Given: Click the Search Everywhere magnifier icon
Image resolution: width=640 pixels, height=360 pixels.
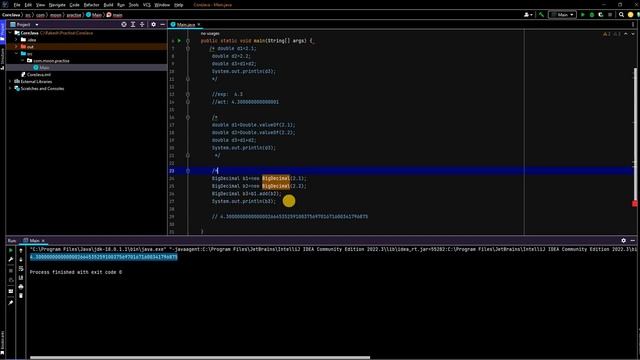Looking at the screenshot, I should click(621, 15).
